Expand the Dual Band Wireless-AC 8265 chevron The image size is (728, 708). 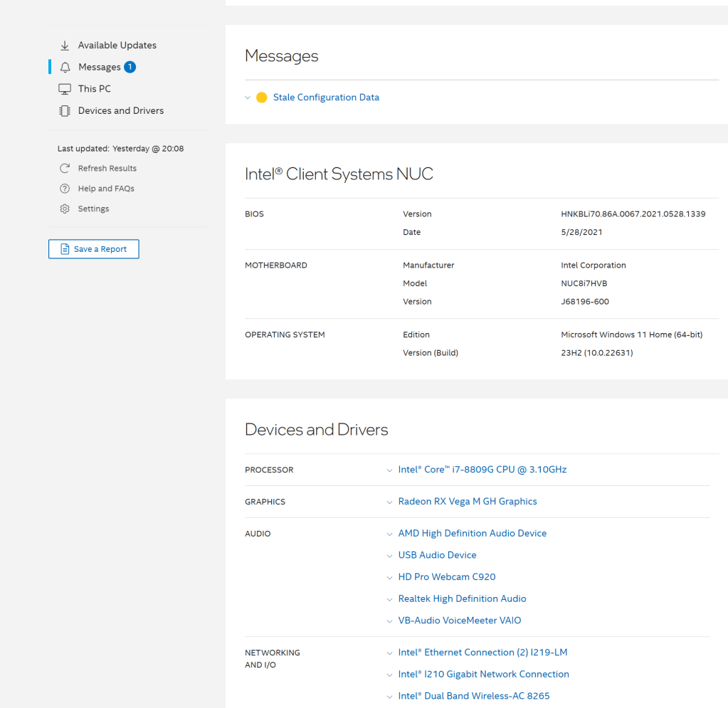tap(389, 697)
